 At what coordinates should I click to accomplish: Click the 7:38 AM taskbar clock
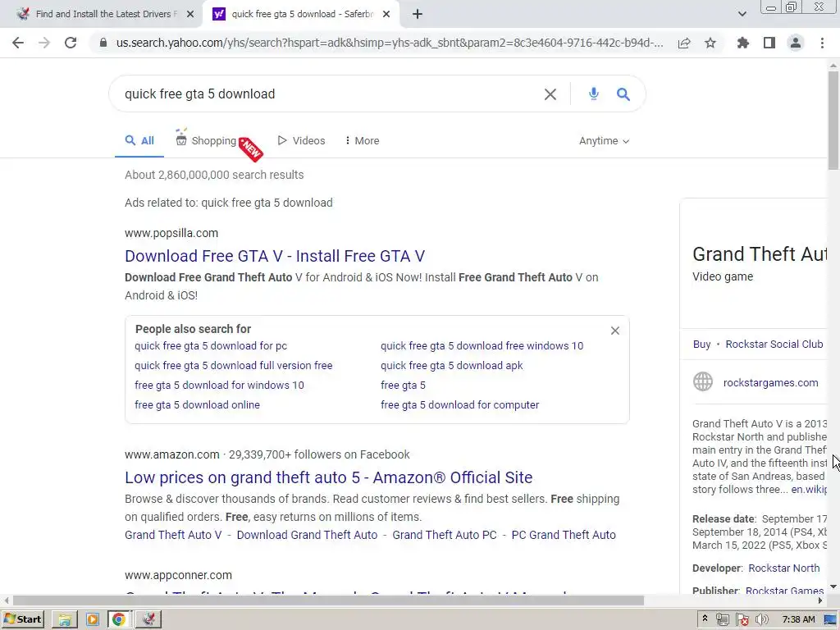click(x=798, y=620)
